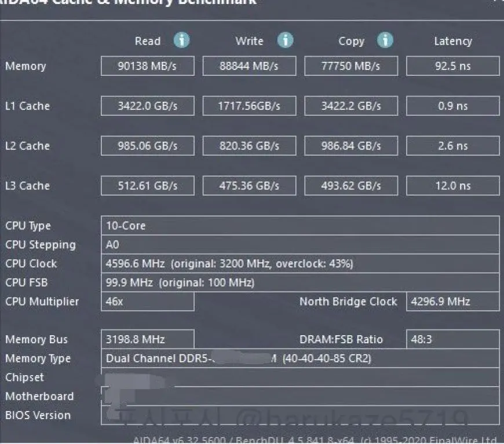This screenshot has width=504, height=444.
Task: Click the info icon next to Write
Action: [286, 40]
